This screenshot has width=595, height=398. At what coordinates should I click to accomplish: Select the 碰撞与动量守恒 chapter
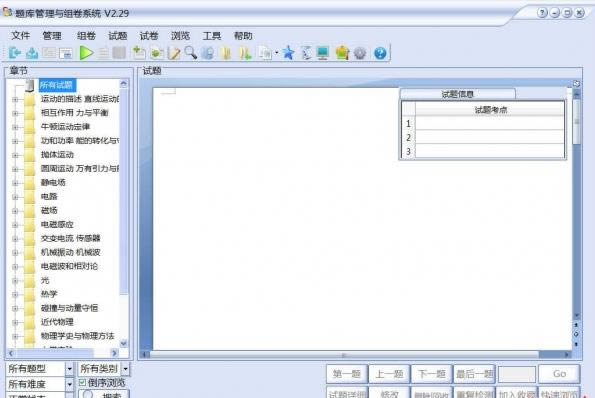click(69, 308)
